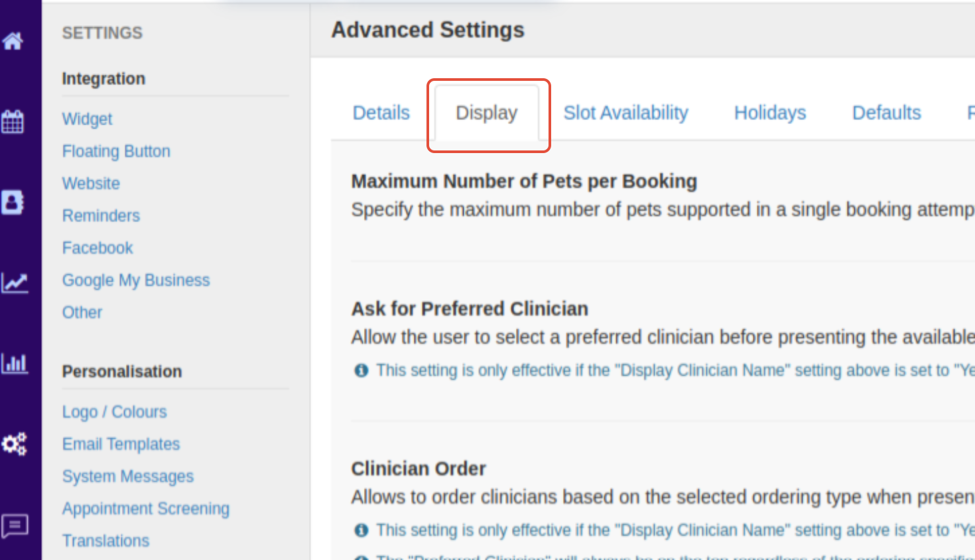Screen dimensions: 975x560
Task: Open the chat message icon at bottom
Action: click(14, 525)
